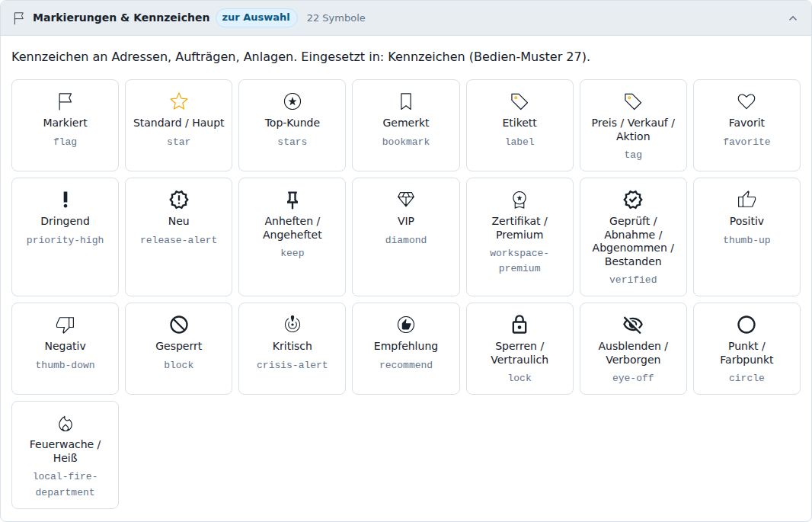Image resolution: width=812 pixels, height=522 pixels.
Task: Click the Preis / Verkauf / Aktion tag icon
Action: (x=633, y=101)
